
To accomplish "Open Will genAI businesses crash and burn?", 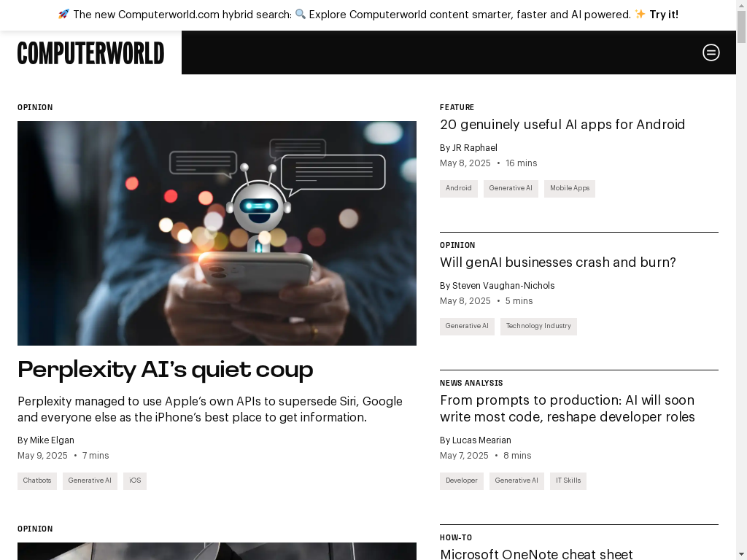I will (557, 262).
